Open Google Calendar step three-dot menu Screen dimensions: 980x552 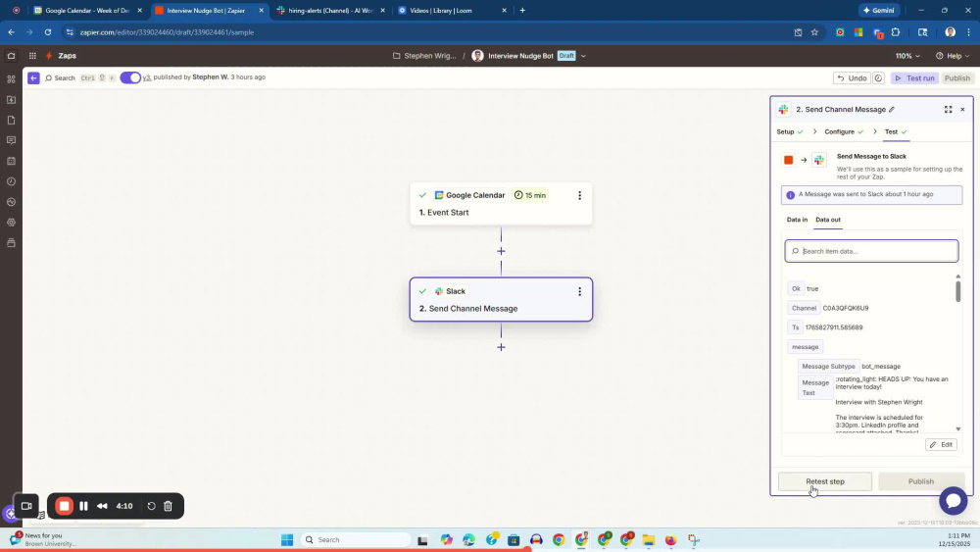point(579,196)
